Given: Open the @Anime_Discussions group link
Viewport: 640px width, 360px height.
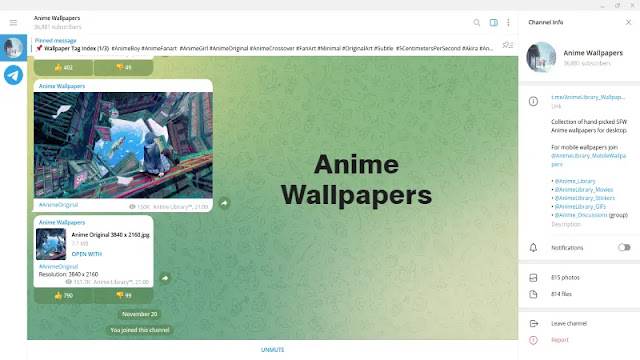Looking at the screenshot, I should click(581, 215).
